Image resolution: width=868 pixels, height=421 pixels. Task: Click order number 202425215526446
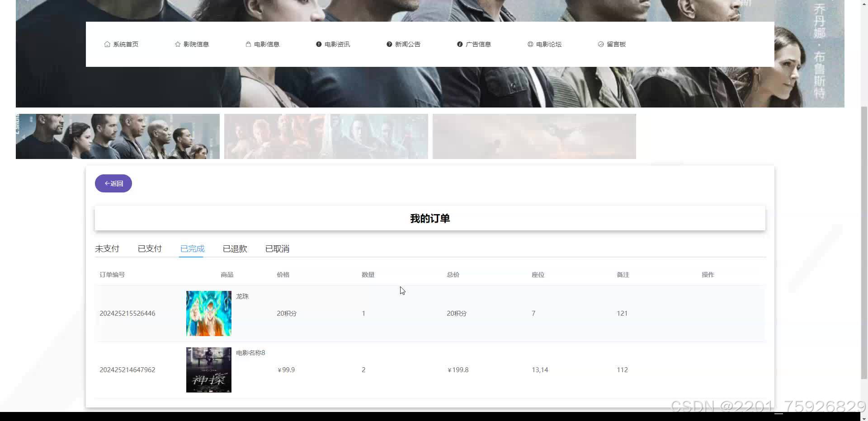127,313
